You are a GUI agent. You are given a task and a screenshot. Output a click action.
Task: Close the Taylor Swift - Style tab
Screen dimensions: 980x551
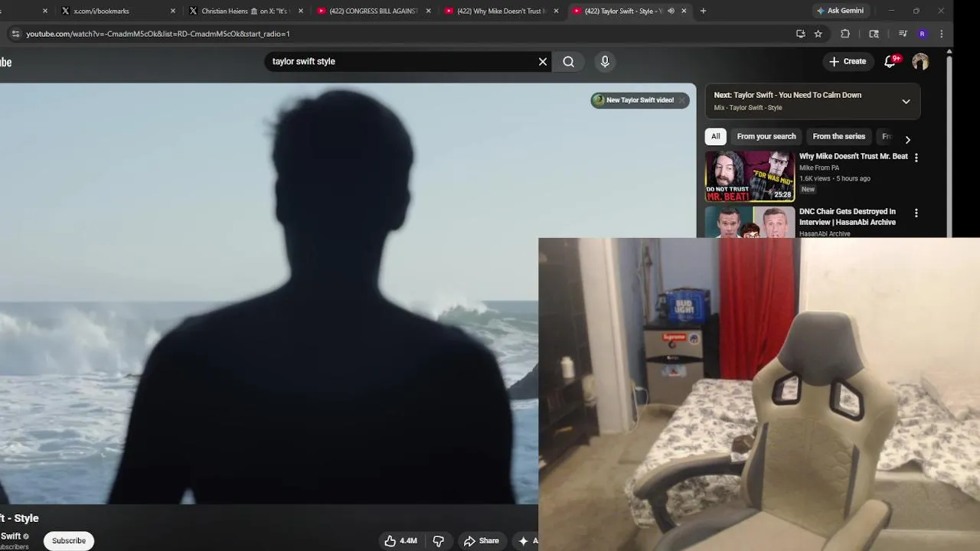(684, 11)
